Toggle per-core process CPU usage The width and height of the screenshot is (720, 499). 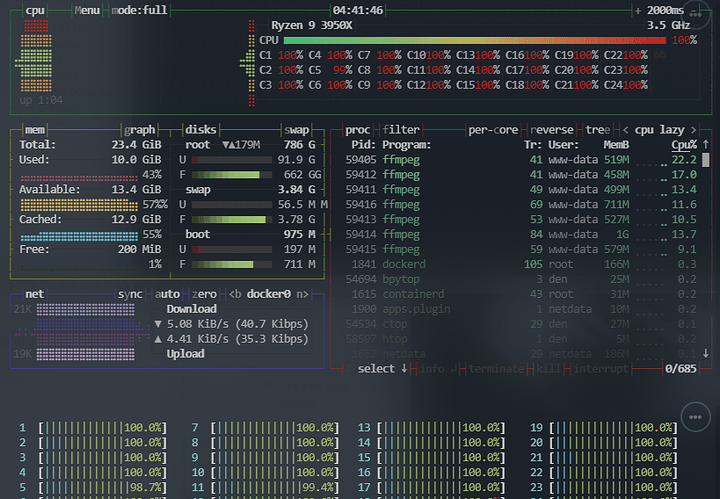click(492, 130)
